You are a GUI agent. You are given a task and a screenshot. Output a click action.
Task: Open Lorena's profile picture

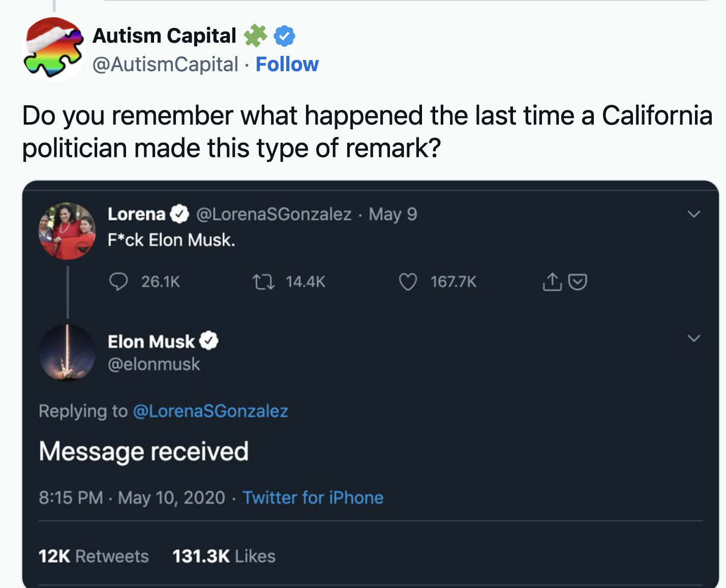(67, 231)
